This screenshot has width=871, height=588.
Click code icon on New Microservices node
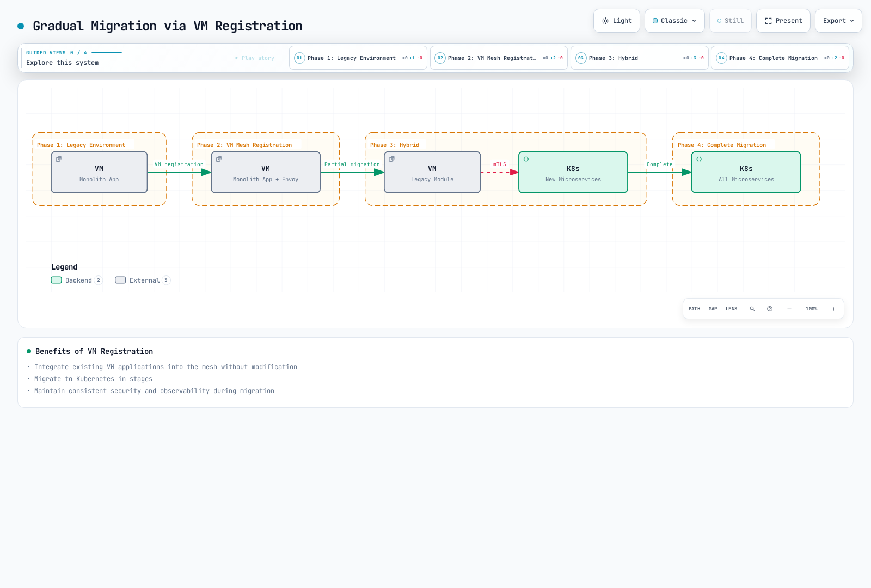coord(526,159)
